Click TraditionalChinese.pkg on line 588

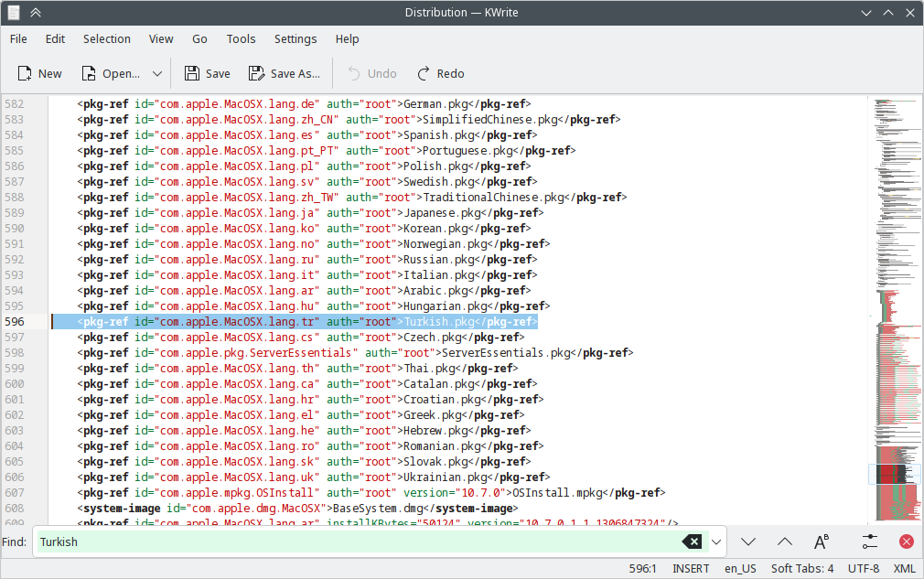[x=494, y=198]
